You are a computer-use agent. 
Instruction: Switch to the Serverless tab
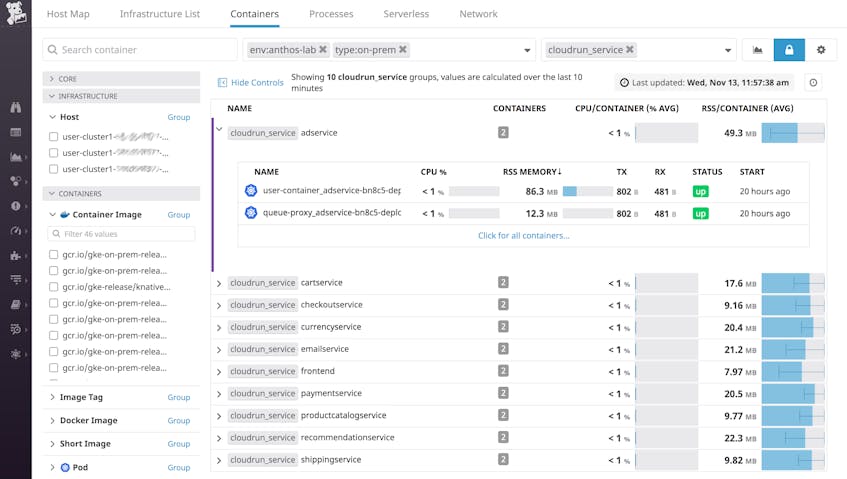tap(406, 14)
